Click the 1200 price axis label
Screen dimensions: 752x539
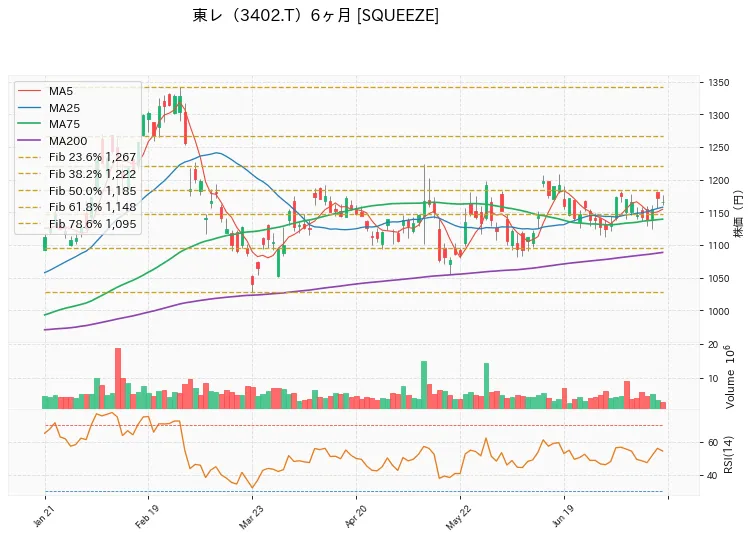[x=718, y=180]
